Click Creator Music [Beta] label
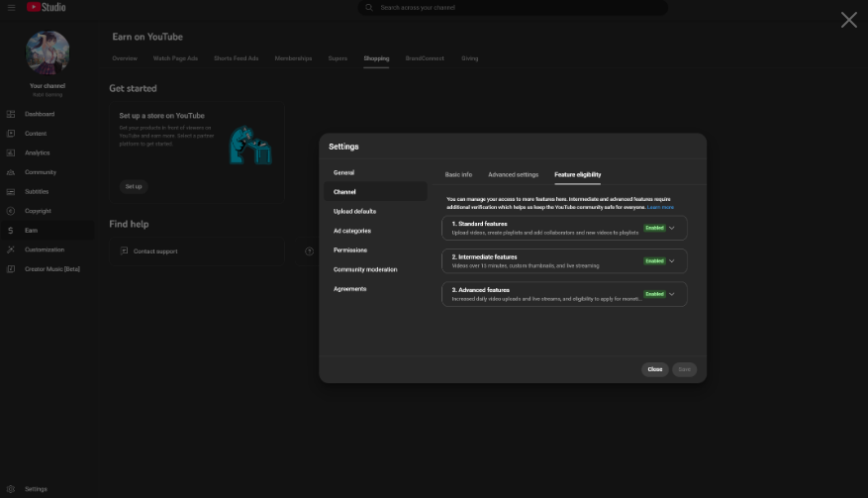The image size is (868, 498). point(52,269)
